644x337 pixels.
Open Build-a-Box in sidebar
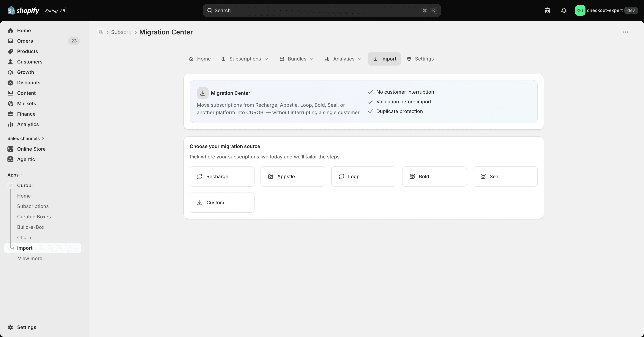31,227
